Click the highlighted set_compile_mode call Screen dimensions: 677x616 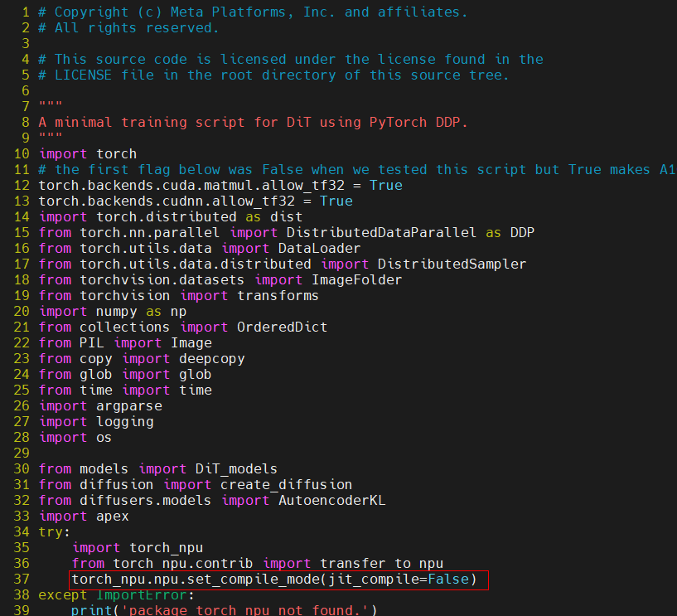[x=274, y=580]
